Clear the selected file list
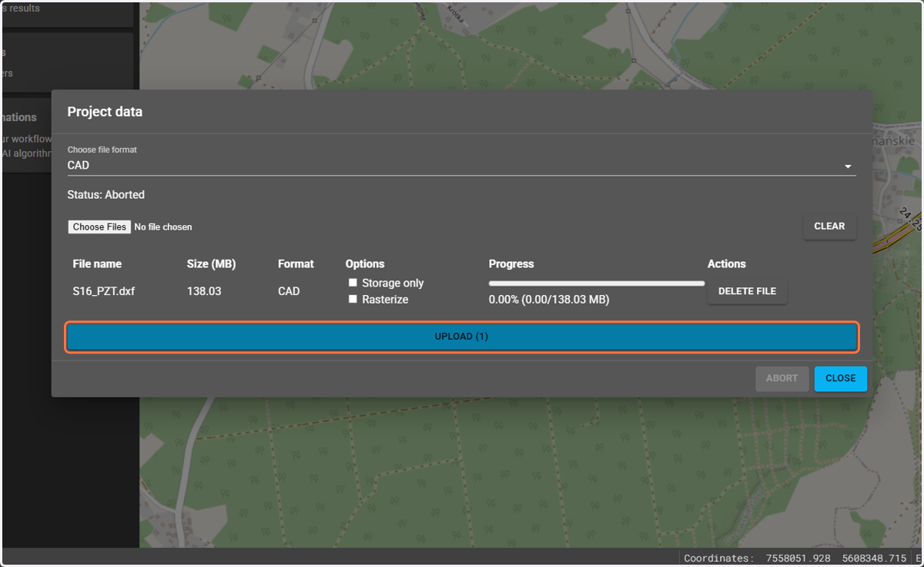The height and width of the screenshot is (567, 924). (x=829, y=226)
